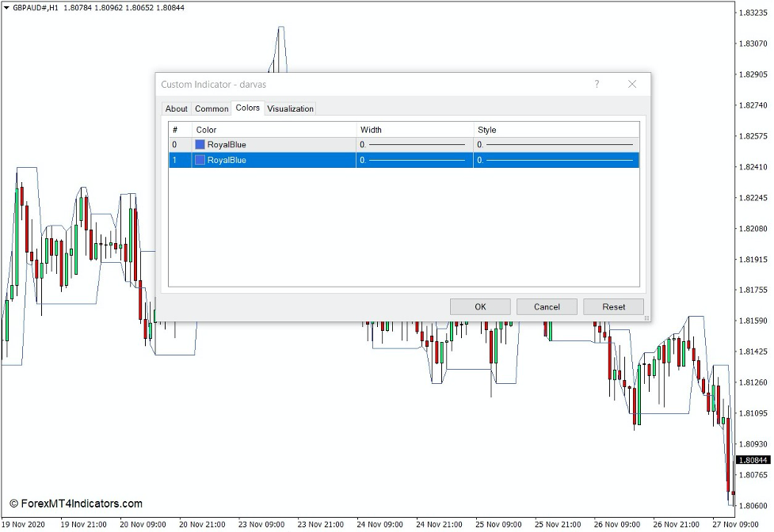Click the Colors tab
This screenshot has height=532, width=774.
[x=247, y=108]
